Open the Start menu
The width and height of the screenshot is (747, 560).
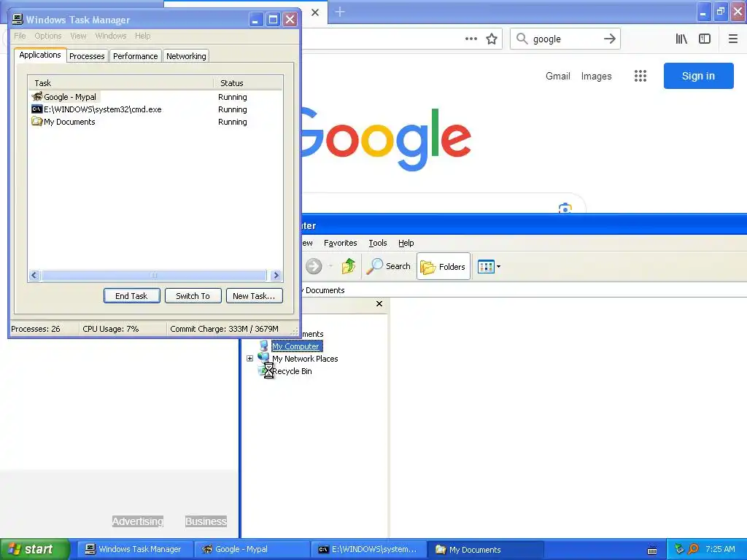35,549
